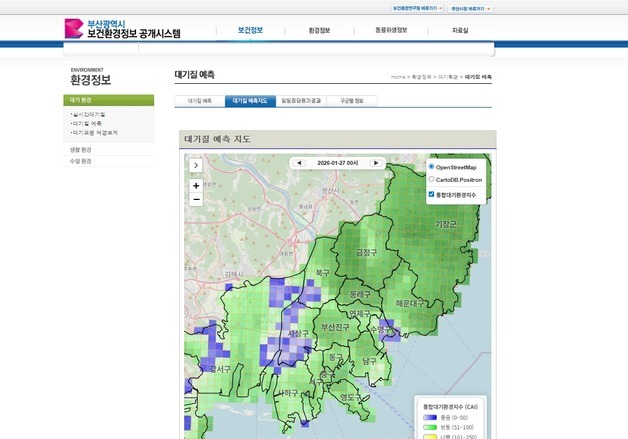Viewport: 628px width, 439px height.
Task: Click the 남구 district label
Action: 369,361
